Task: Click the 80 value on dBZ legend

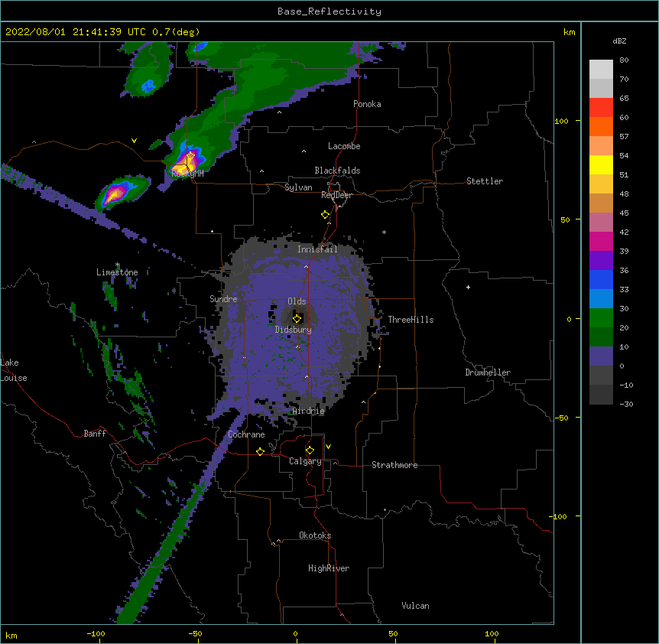Action: point(624,60)
